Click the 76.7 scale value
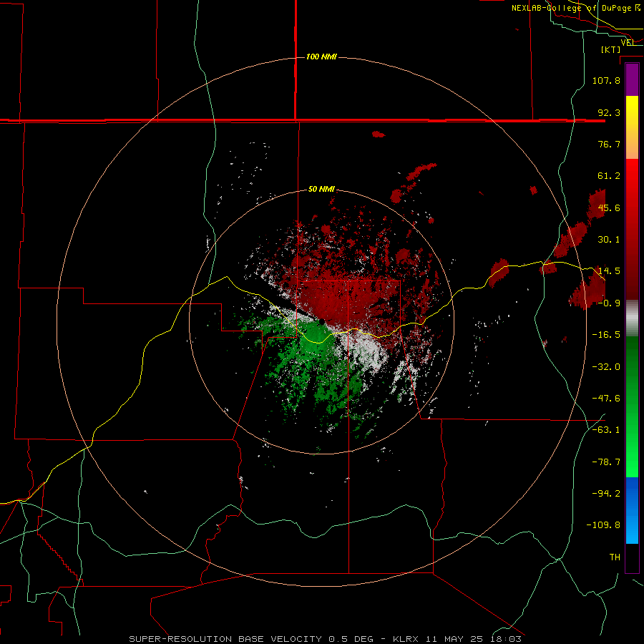Viewport: 644px width, 644px height. pos(609,144)
